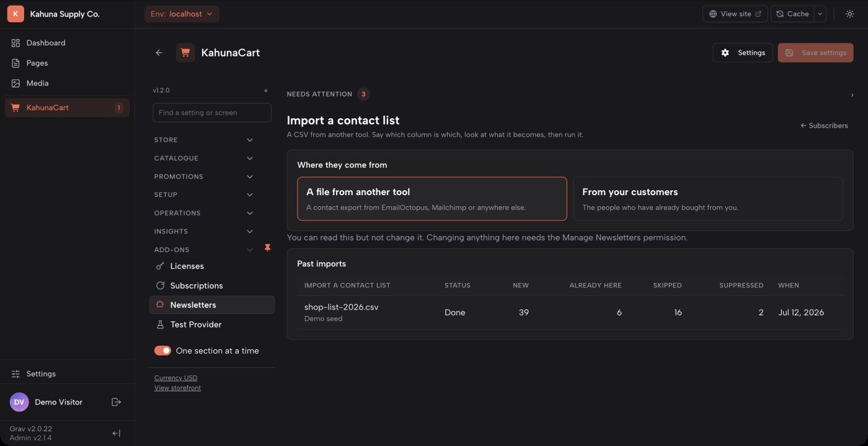The height and width of the screenshot is (446, 868).
Task: Click the DV user avatar
Action: click(19, 402)
